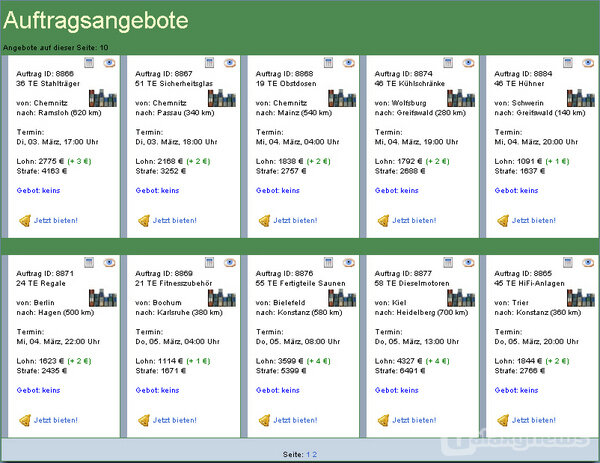Screen dimensions: 600x463
Task: Open calculator icon for Auftrag 8877
Action: pos(448,262)
